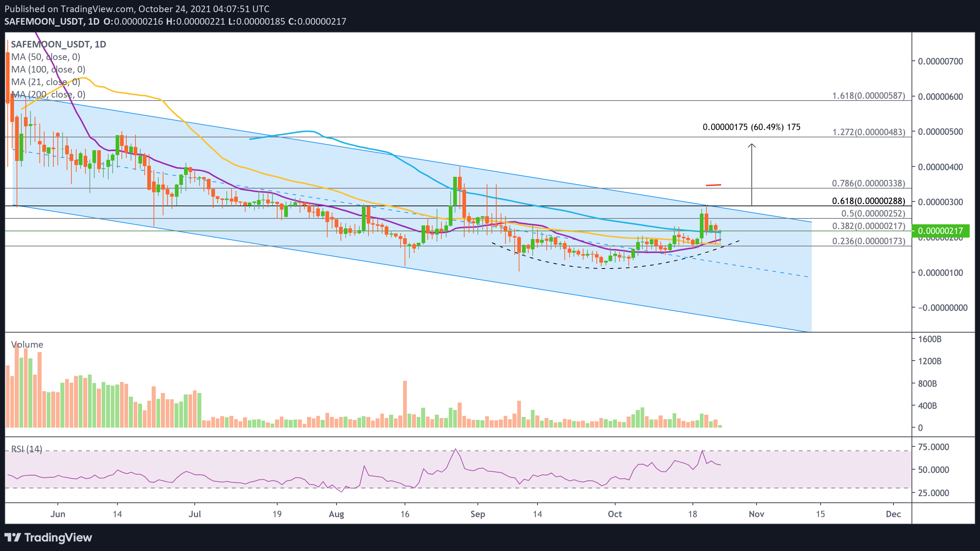Click the volume axis label 800B
Image resolution: width=980 pixels, height=551 pixels.
[x=927, y=383]
